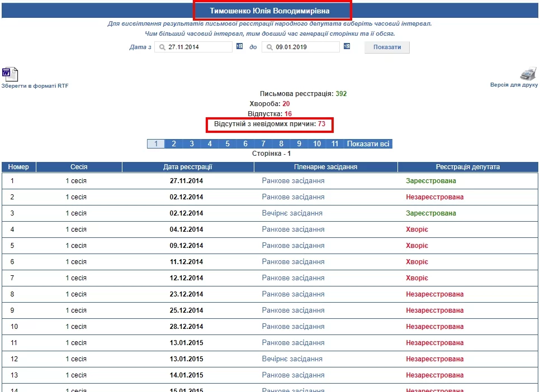Screen dimensions: 540x392
Task: Open Ранкове засідання for 25.12.2014
Action: (x=293, y=310)
